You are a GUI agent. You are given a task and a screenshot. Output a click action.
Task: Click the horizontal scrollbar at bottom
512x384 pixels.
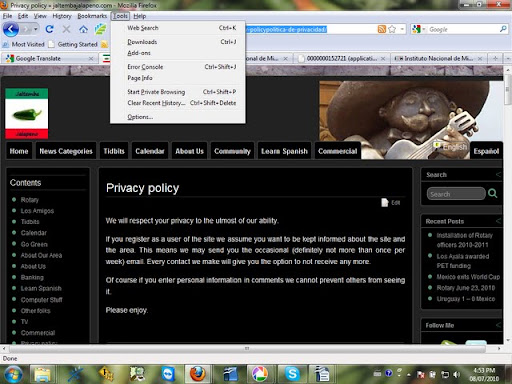247,348
